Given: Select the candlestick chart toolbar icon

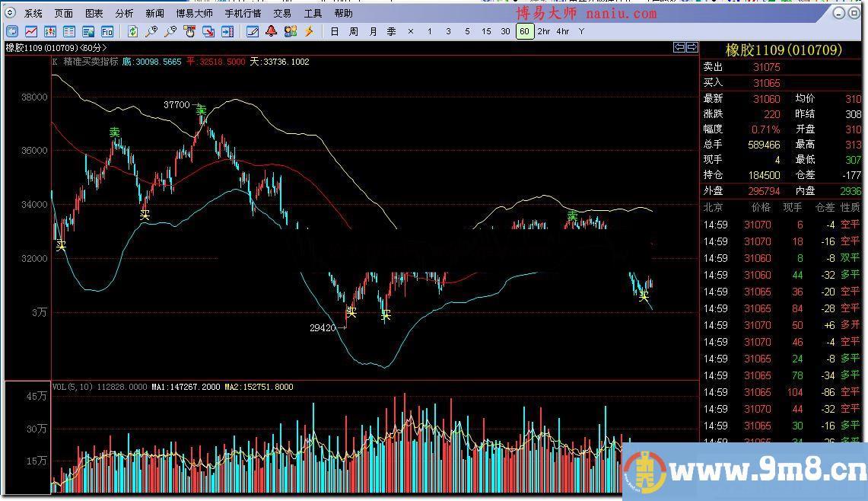Looking at the screenshot, I should point(50,31).
